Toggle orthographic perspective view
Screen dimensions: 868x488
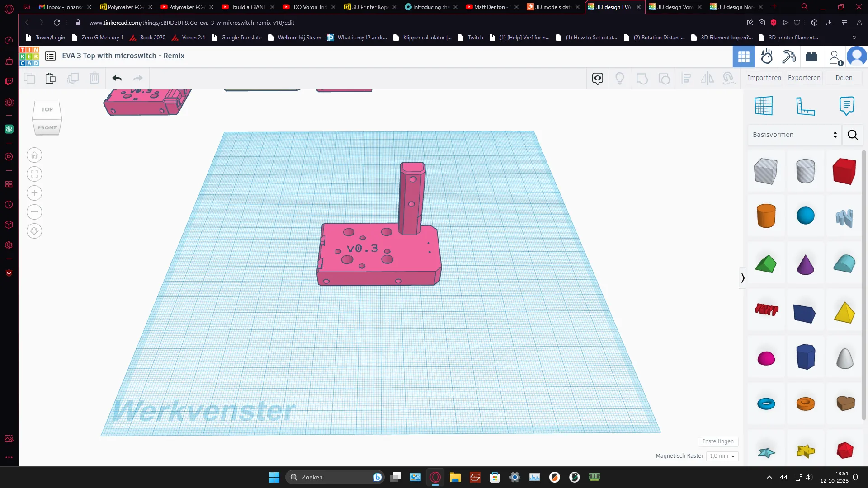pos(34,231)
